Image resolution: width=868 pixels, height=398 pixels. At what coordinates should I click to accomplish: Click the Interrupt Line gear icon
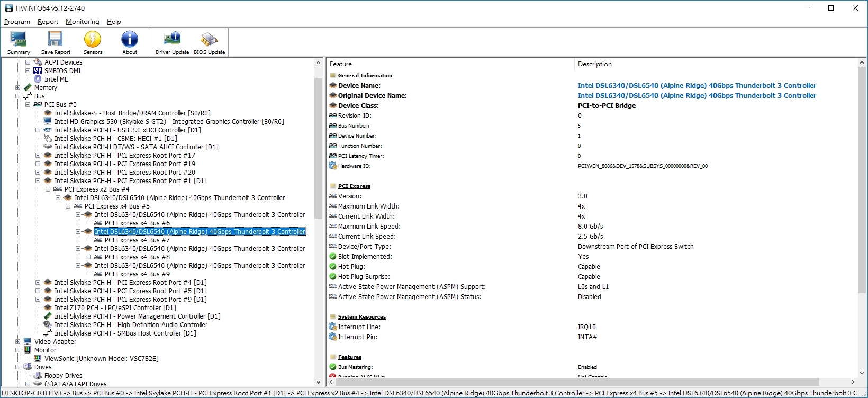(x=332, y=327)
